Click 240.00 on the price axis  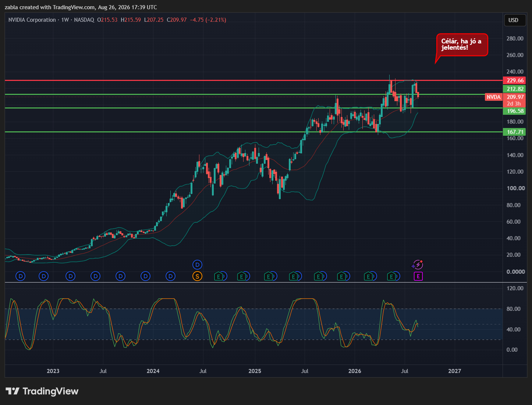pos(515,72)
